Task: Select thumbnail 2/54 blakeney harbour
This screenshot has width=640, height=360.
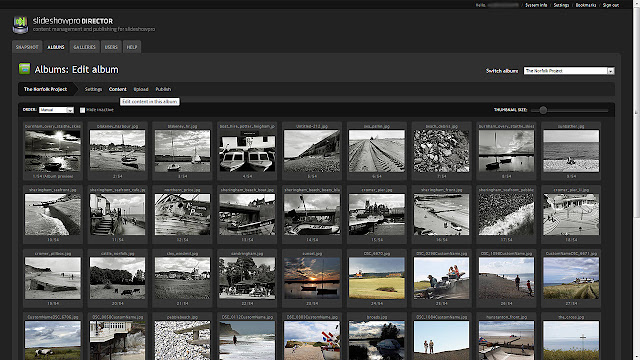Action: [117, 151]
